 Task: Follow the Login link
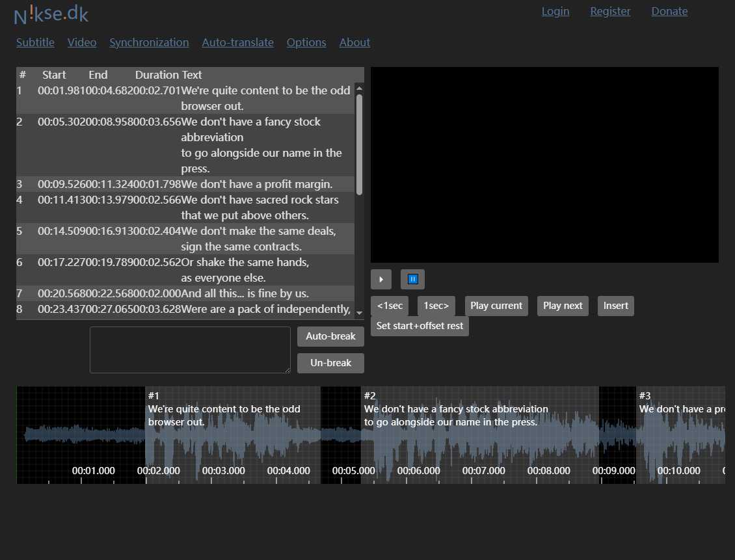click(x=555, y=11)
